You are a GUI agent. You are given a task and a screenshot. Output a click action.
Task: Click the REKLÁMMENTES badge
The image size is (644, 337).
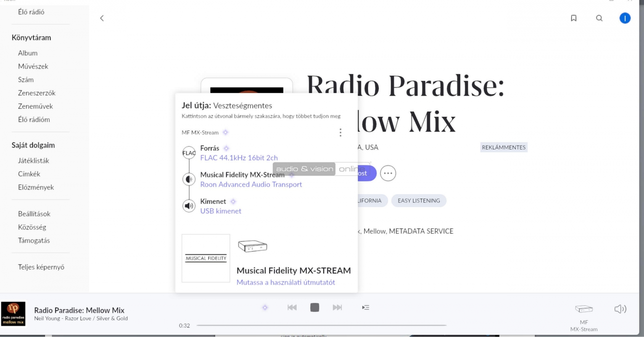point(504,147)
